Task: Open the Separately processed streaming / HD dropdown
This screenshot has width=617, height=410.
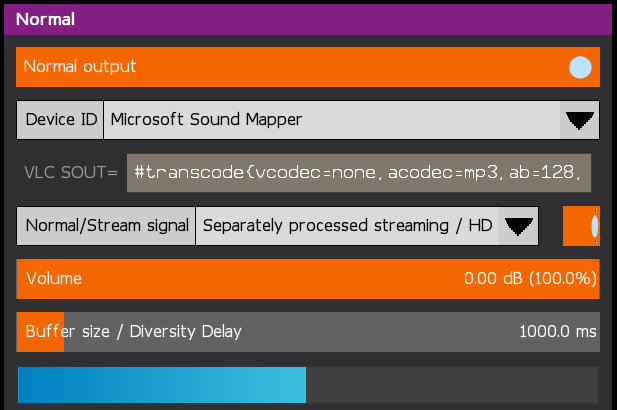Action: 348,226
